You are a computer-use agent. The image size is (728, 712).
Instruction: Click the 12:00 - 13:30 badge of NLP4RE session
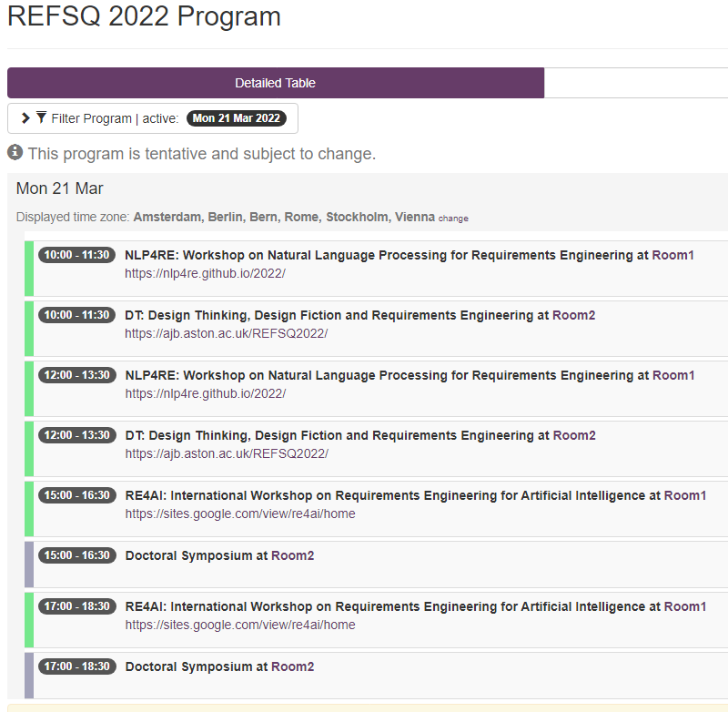click(x=77, y=375)
